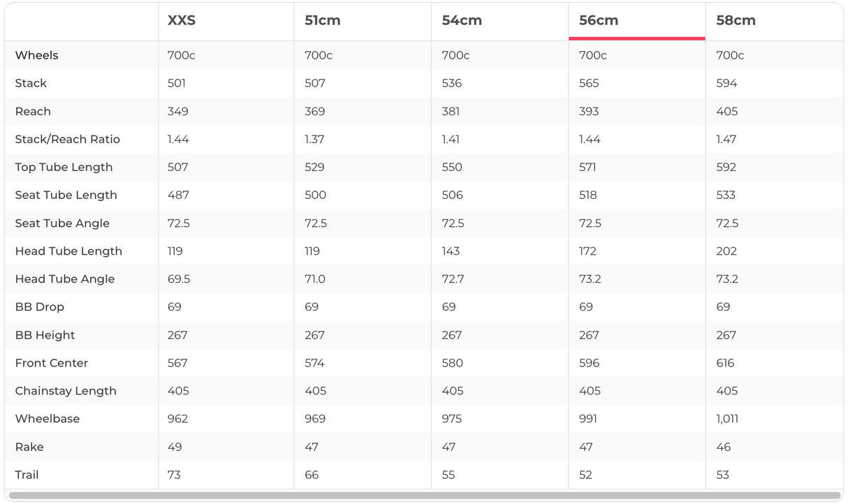
Task: Click the highlighted 56cm column header
Action: click(x=599, y=20)
